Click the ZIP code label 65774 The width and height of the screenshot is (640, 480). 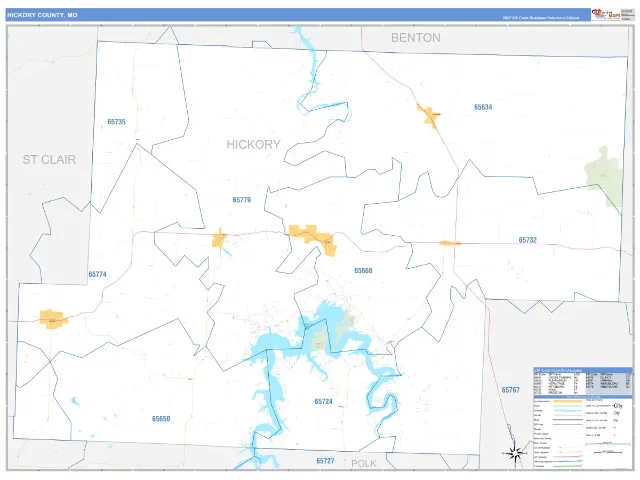coord(98,274)
